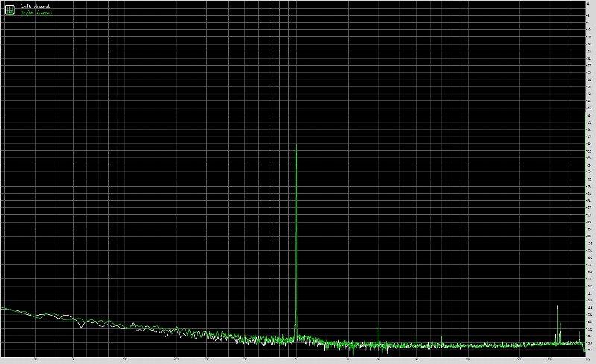Click the steep roll-off at the trace's right end

584,345
